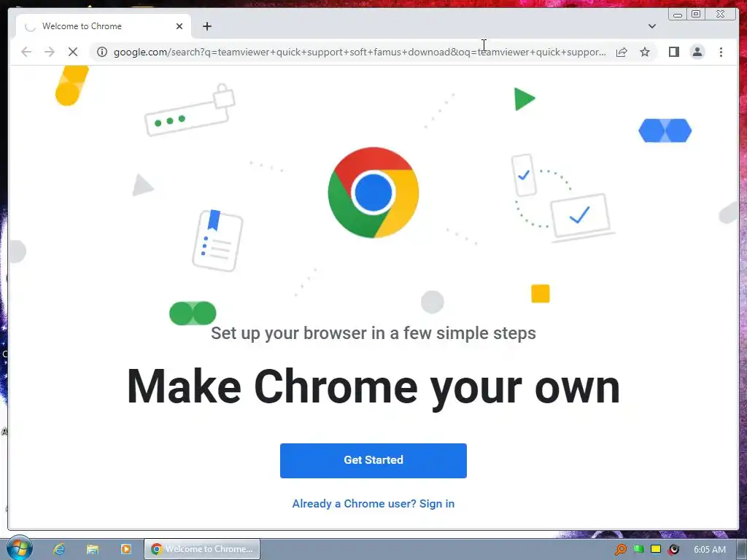Click 'Make Chrome your own' heading

[373, 386]
